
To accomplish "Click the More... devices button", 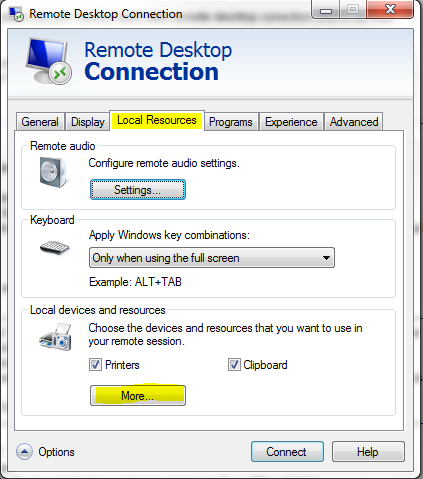I will (x=138, y=396).
